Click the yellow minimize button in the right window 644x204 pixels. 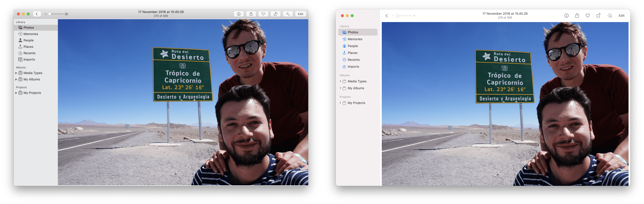tap(347, 16)
